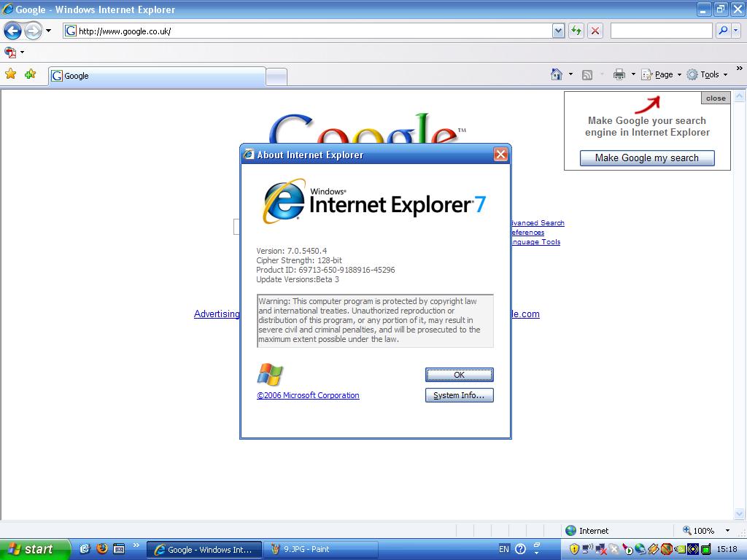This screenshot has height=560, width=747.
Task: Open a new blank tab
Action: coord(276,77)
